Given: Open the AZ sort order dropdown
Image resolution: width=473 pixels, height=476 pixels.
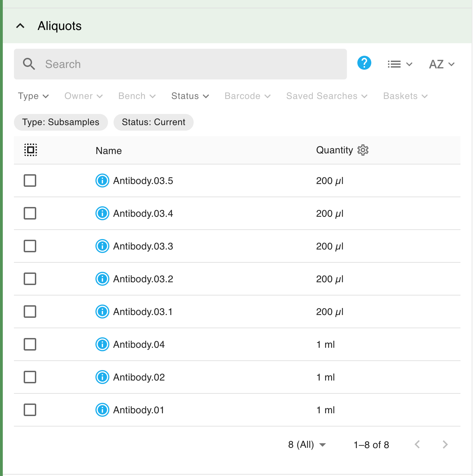Looking at the screenshot, I should 442,64.
